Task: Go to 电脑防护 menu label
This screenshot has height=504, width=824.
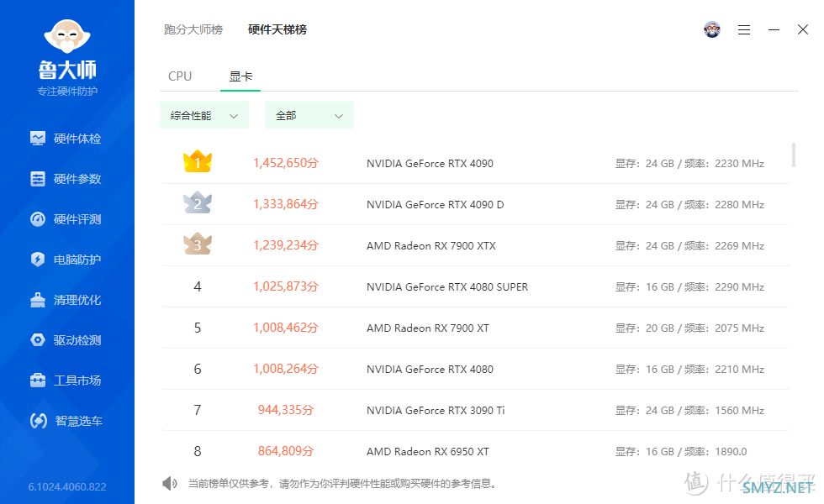Action: click(x=77, y=260)
